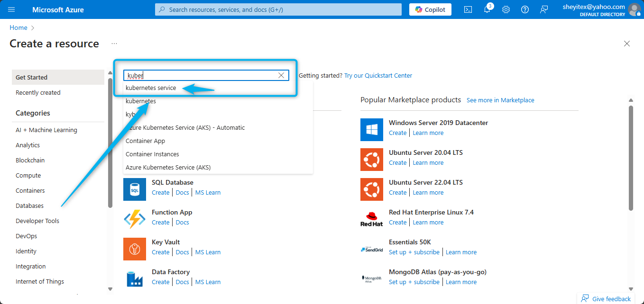Open the Compute category
The width and height of the screenshot is (644, 304).
28,175
